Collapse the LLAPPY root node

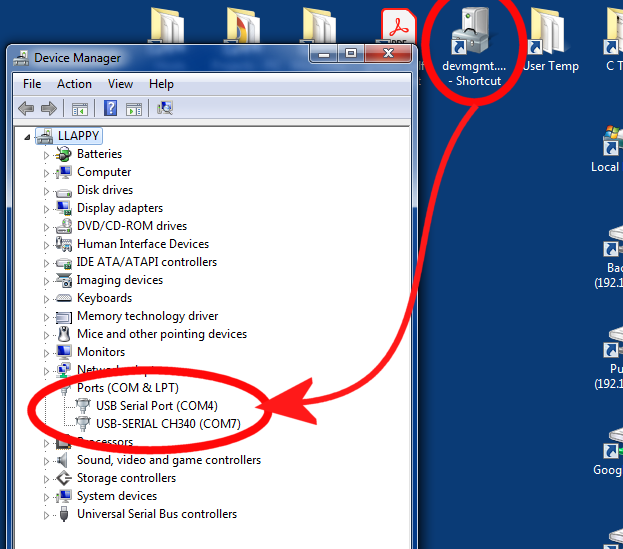tap(27, 136)
